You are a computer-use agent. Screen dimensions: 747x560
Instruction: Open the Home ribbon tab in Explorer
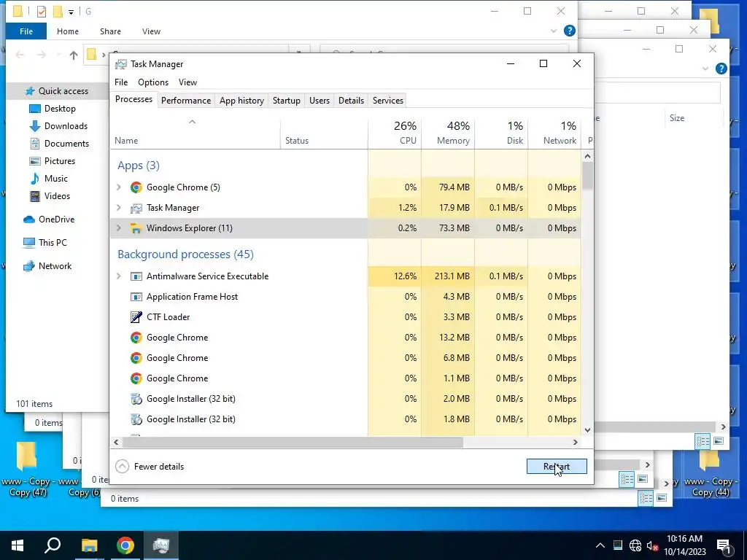pyautogui.click(x=68, y=31)
